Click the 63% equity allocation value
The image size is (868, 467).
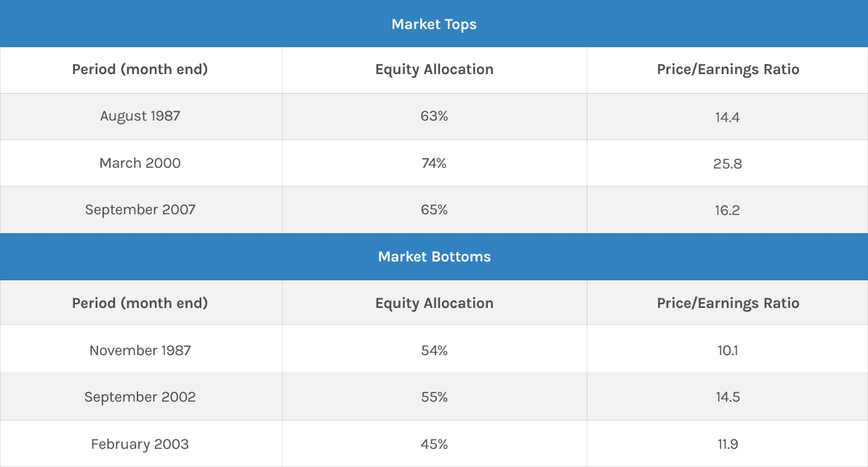[x=434, y=116]
